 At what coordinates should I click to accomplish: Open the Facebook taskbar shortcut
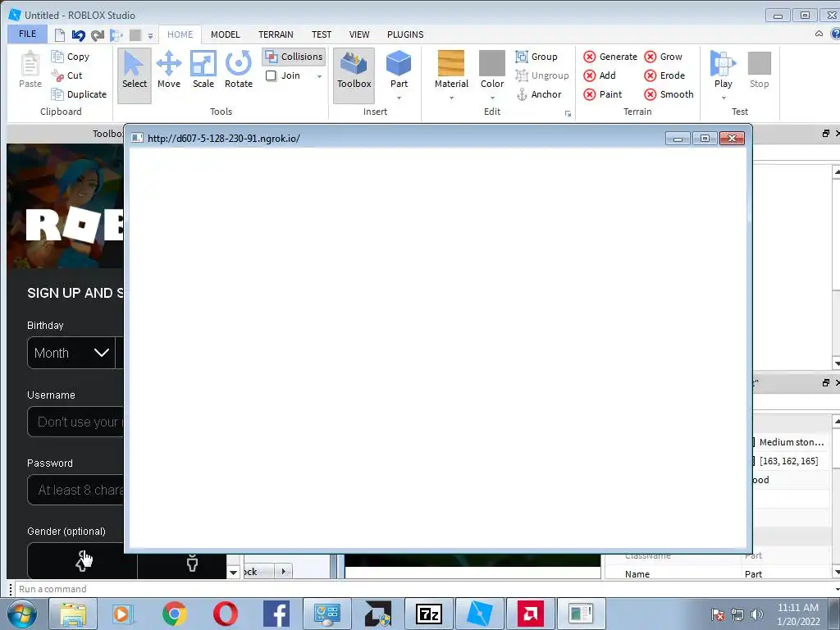[276, 614]
